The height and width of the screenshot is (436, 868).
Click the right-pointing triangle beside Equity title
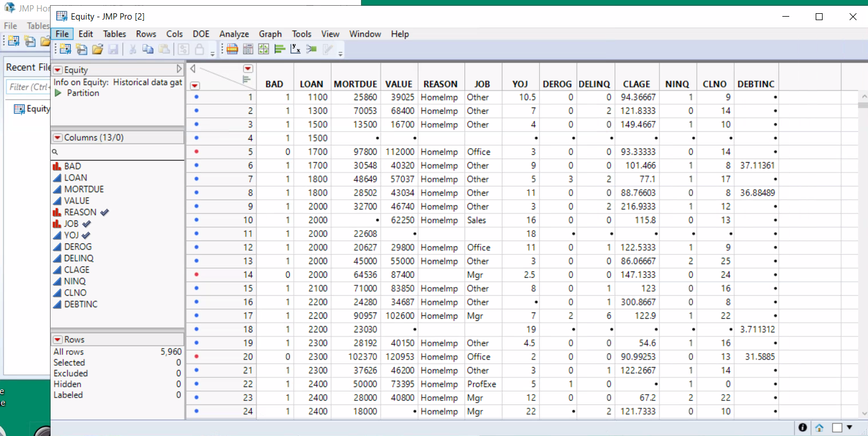pyautogui.click(x=179, y=70)
